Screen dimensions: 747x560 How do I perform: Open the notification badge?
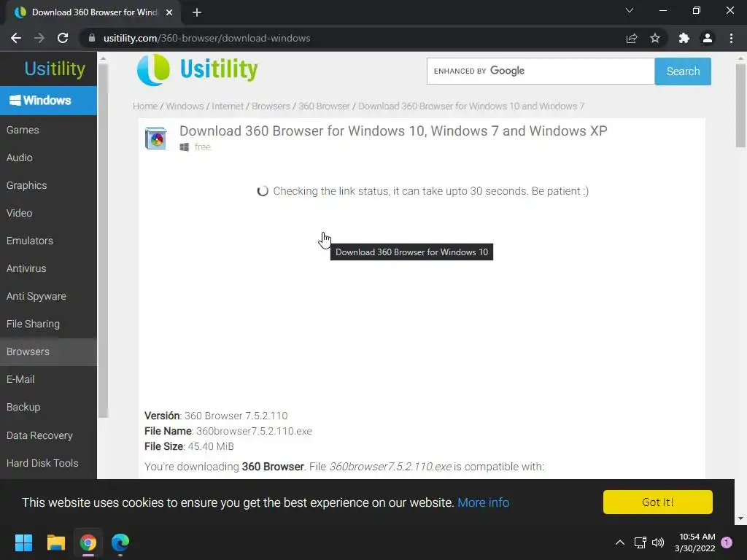tap(727, 542)
